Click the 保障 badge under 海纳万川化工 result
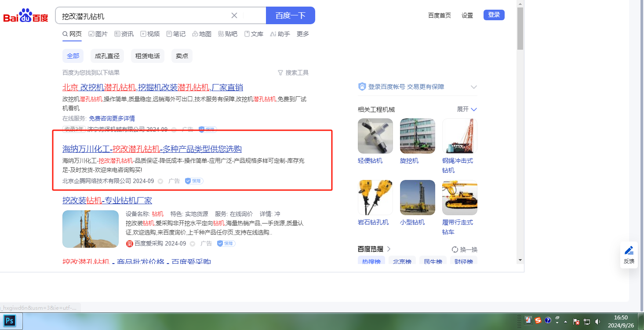Viewport: 644px width, 330px height. (x=194, y=181)
